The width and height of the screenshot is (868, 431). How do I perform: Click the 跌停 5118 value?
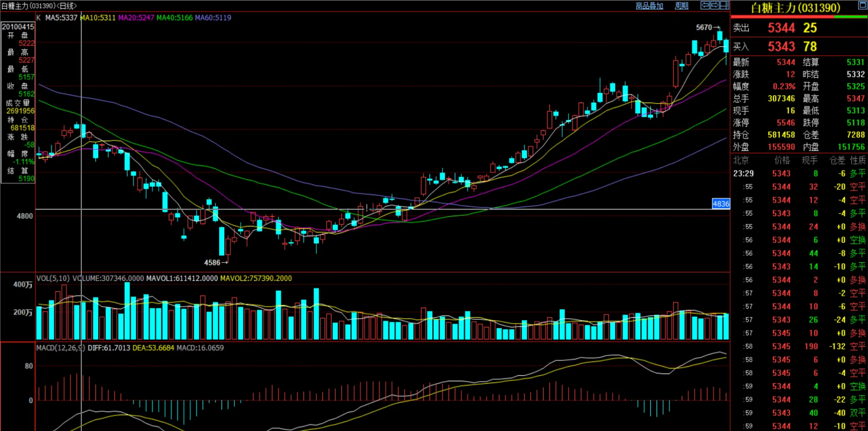[856, 123]
